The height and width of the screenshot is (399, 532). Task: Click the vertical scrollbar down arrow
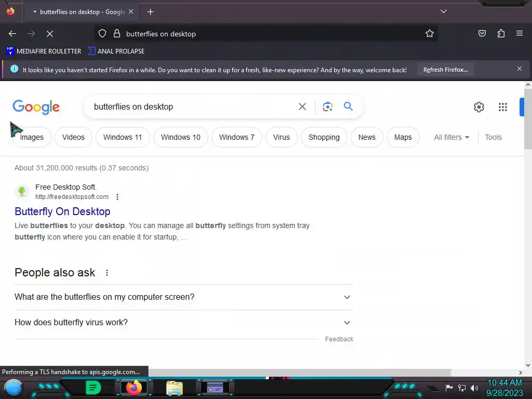point(528,365)
